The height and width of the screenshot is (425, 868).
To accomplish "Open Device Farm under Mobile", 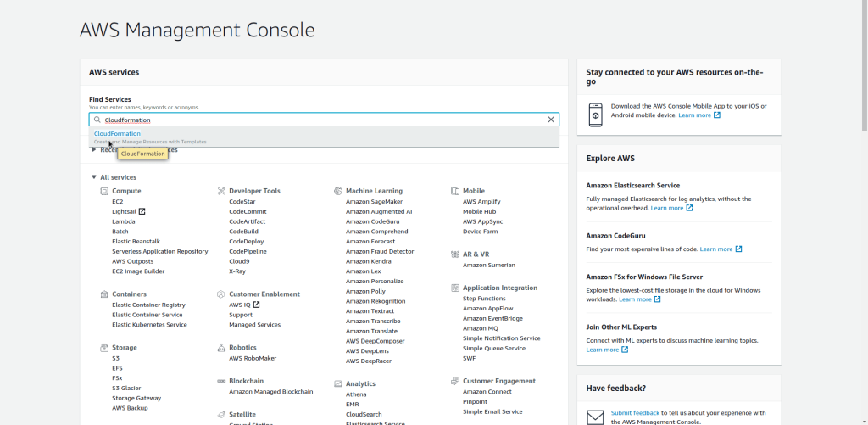I will [x=480, y=232].
